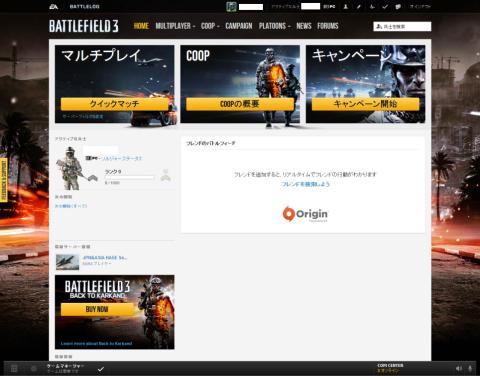Open the person icon in top bar
Image resolution: width=480 pixels, height=376 pixels.
[x=346, y=6]
